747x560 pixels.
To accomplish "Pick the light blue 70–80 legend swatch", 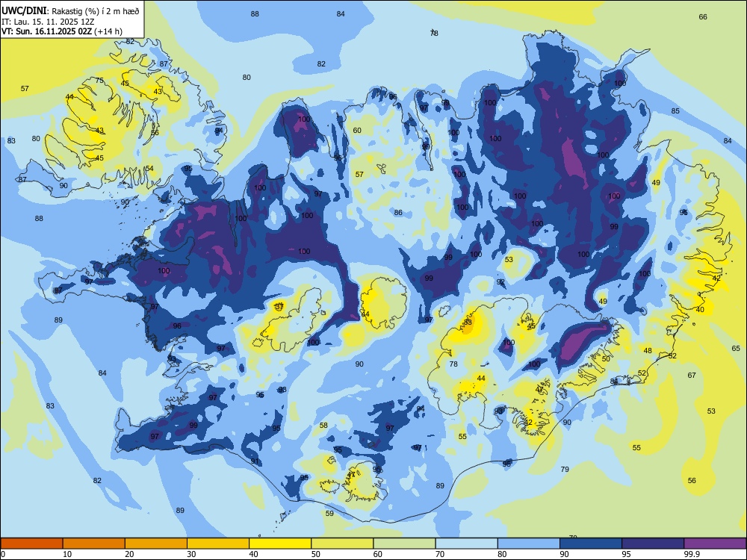I will coord(466,544).
